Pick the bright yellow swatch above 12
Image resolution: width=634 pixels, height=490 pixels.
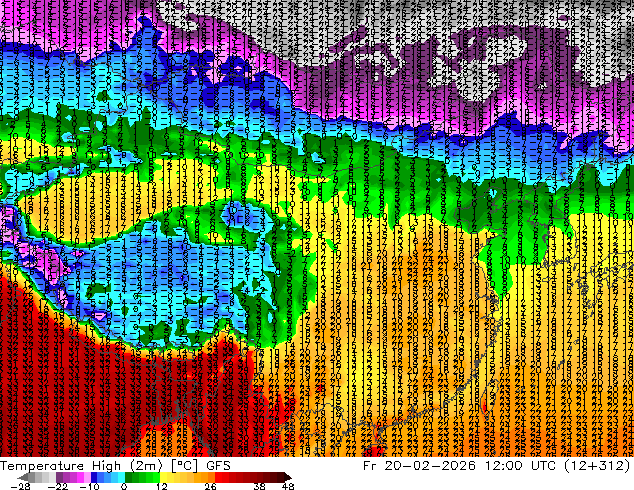click(163, 477)
